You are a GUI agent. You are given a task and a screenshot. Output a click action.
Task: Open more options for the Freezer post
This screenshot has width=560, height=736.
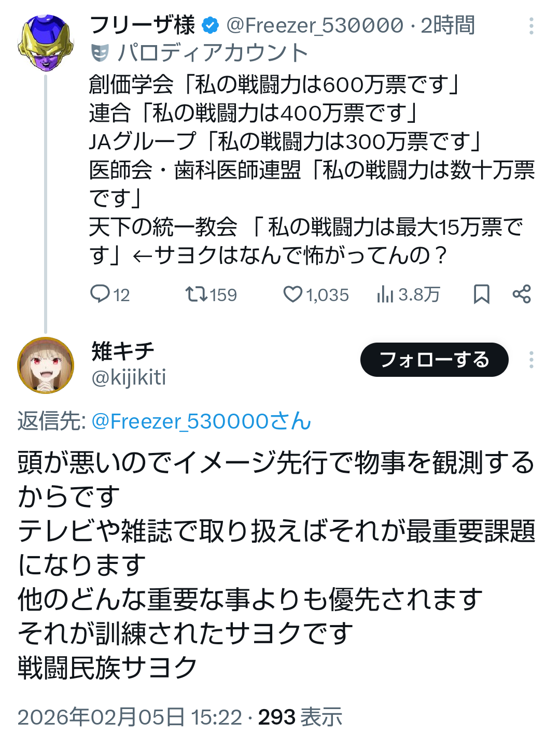[x=531, y=26]
